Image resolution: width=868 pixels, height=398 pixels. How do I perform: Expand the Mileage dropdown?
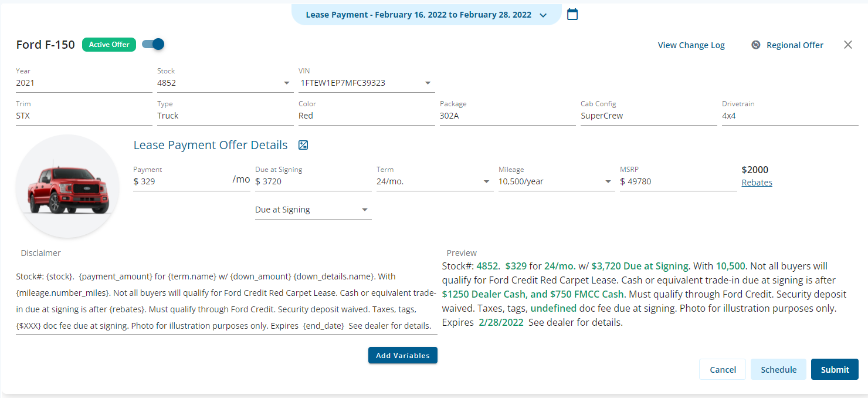[x=608, y=182]
